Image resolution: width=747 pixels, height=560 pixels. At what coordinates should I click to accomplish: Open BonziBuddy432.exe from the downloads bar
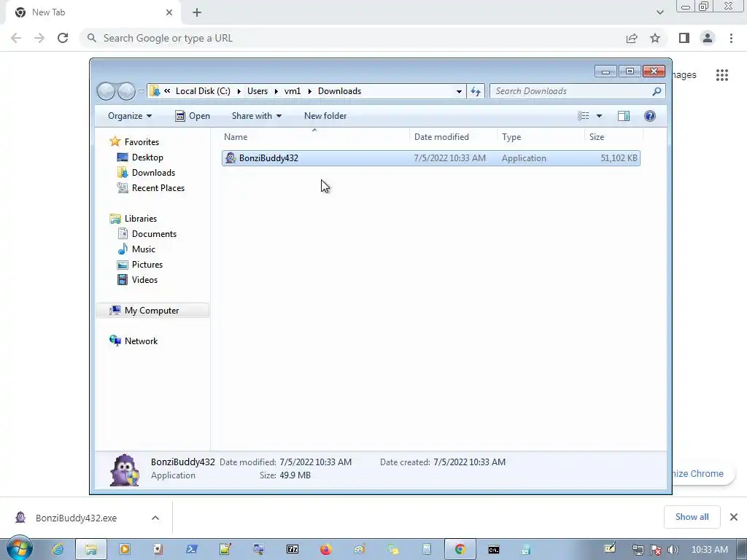[x=75, y=518]
